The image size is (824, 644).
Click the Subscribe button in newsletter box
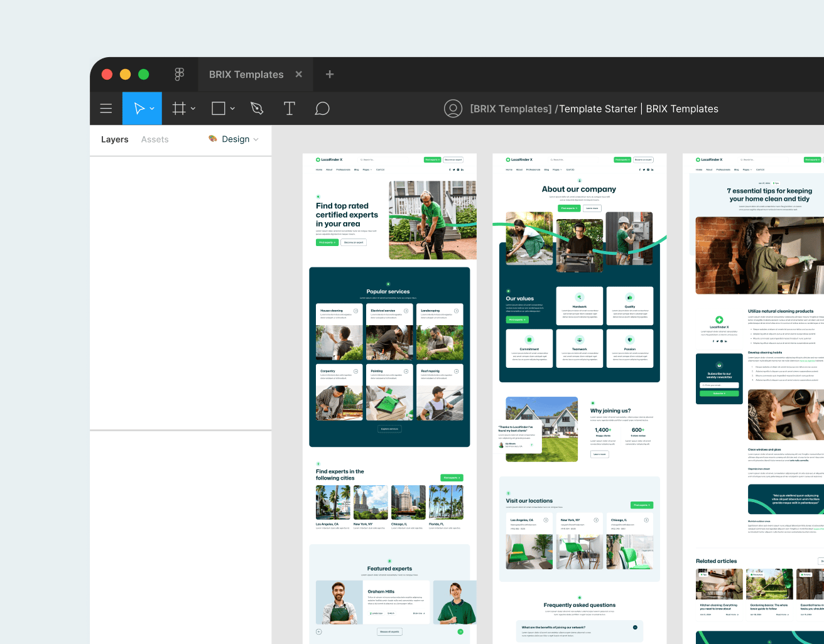pyautogui.click(x=719, y=394)
